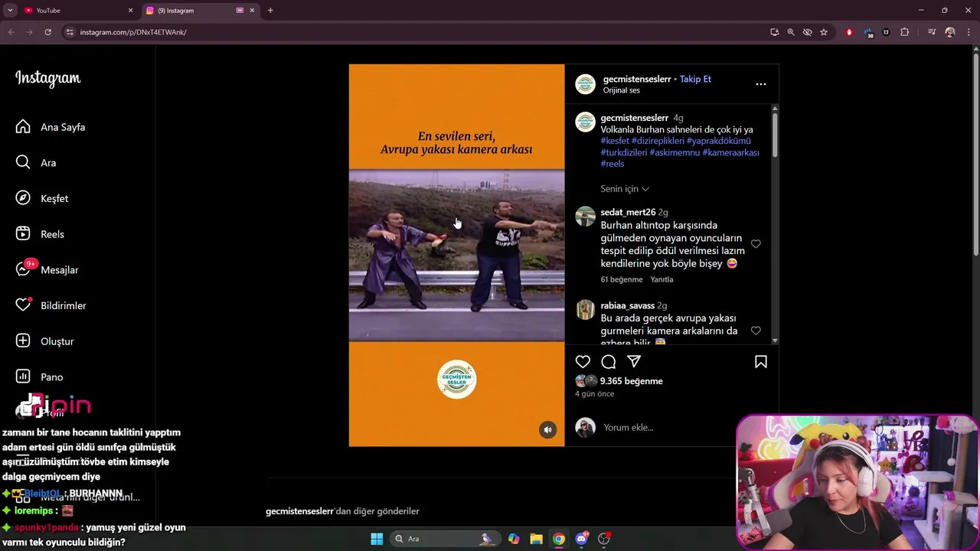Image resolution: width=980 pixels, height=551 pixels.
Task: Reply to sedat_mert26 via Yanıtla
Action: click(661, 279)
